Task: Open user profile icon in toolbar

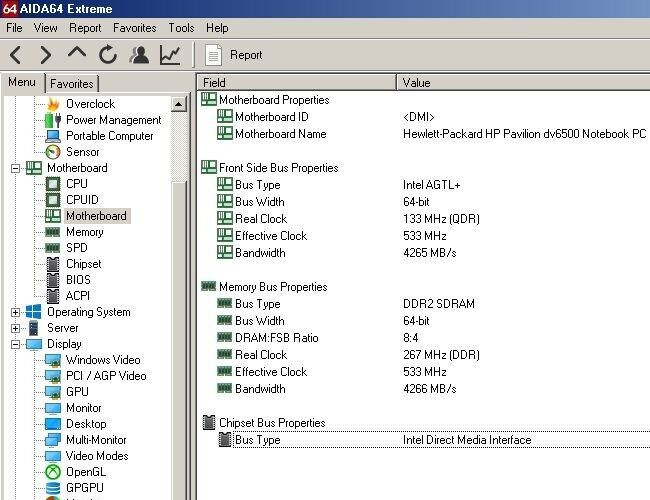Action: click(x=139, y=55)
